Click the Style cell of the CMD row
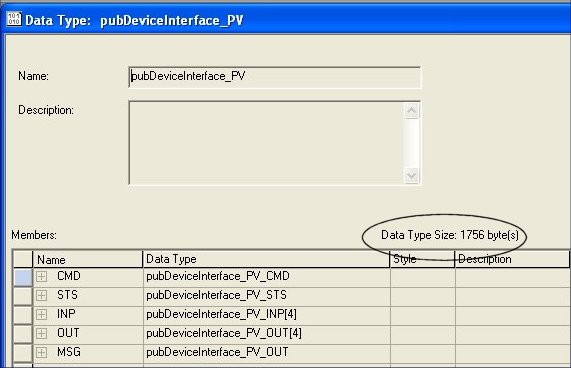The image size is (571, 368). click(x=422, y=276)
